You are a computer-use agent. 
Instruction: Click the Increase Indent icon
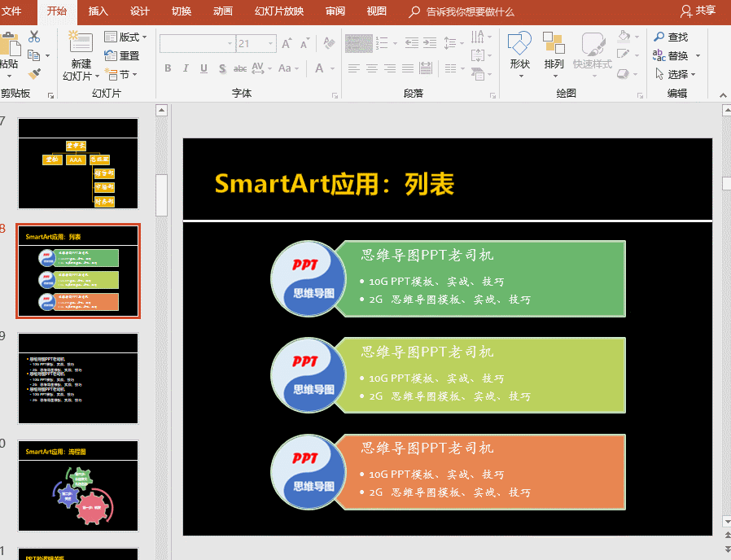tap(429, 43)
